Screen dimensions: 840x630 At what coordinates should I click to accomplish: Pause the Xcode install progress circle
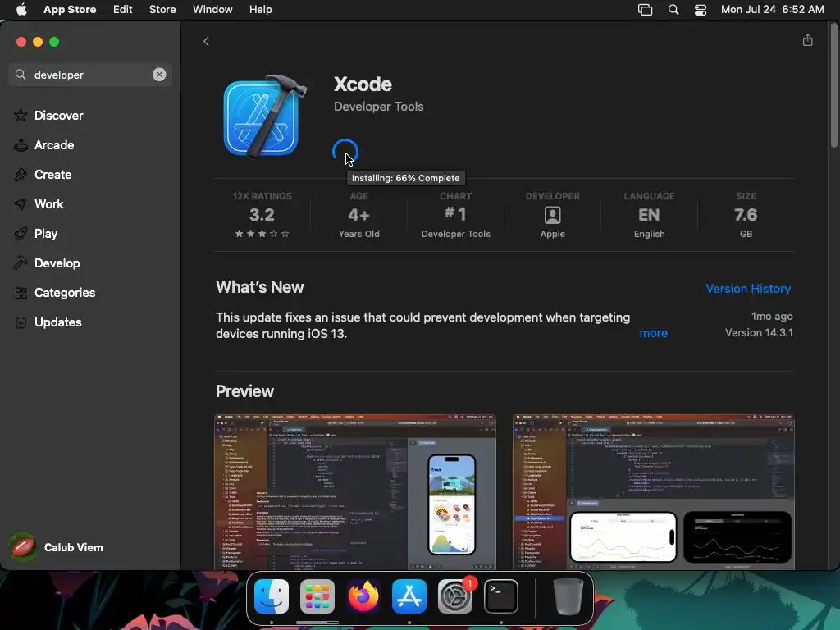(x=345, y=152)
